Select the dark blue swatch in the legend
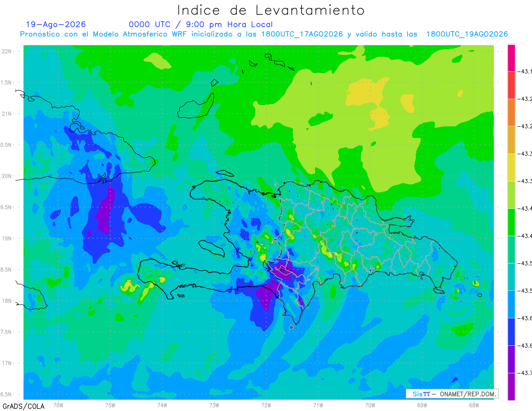The width and height of the screenshot is (532, 411). (511, 332)
